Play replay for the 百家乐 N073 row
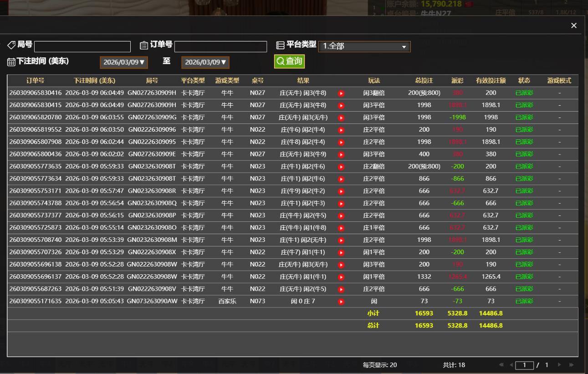This screenshot has height=374, width=588. tap(341, 301)
